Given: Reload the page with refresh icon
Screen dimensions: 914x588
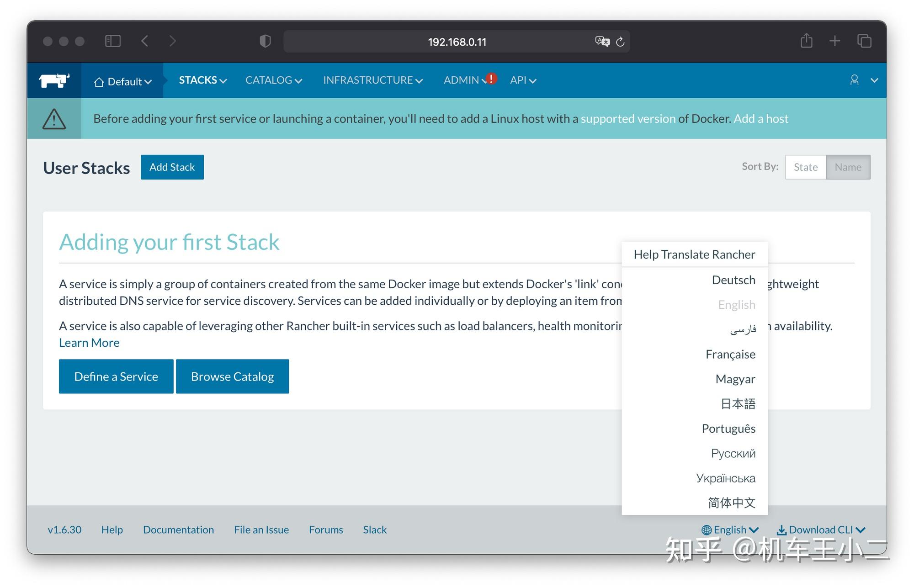Looking at the screenshot, I should click(620, 42).
